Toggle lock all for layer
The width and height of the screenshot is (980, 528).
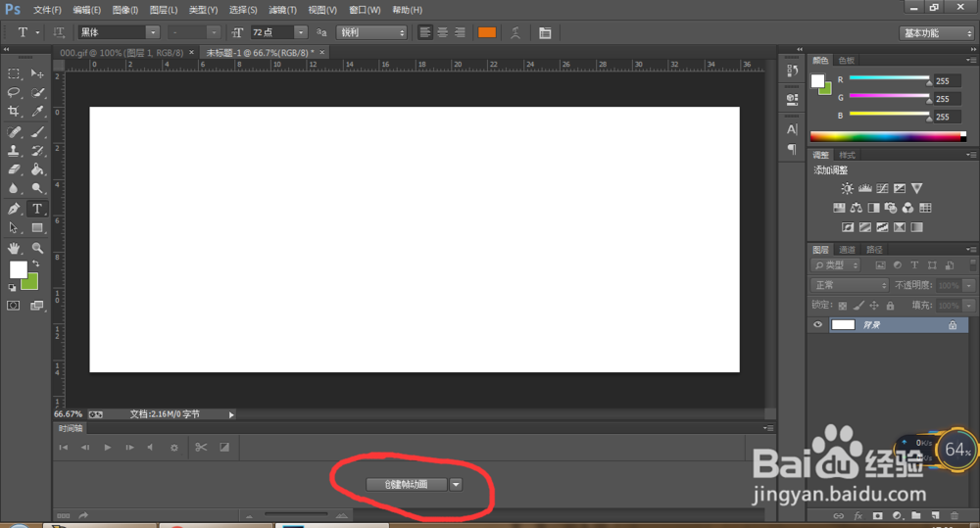pyautogui.click(x=890, y=306)
